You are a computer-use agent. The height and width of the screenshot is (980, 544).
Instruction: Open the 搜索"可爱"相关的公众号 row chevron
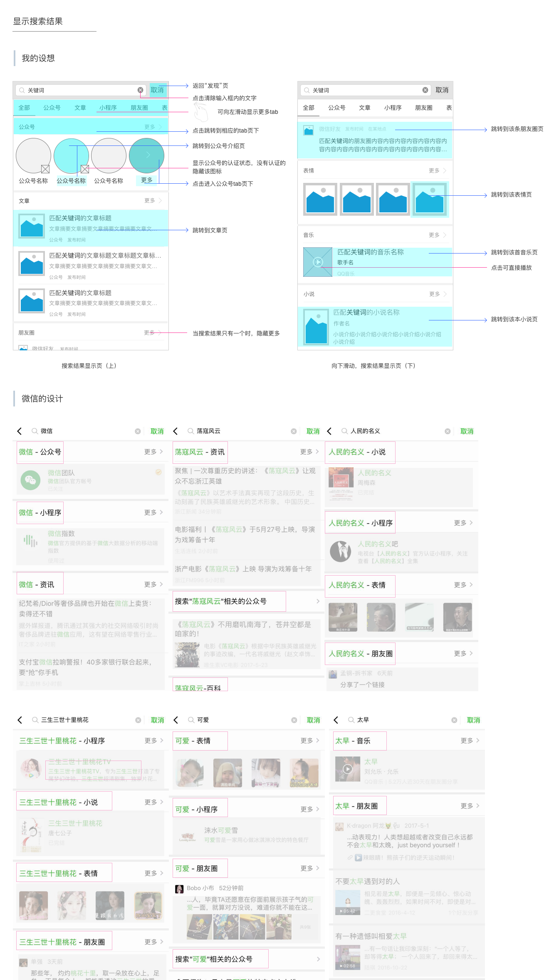point(318,959)
